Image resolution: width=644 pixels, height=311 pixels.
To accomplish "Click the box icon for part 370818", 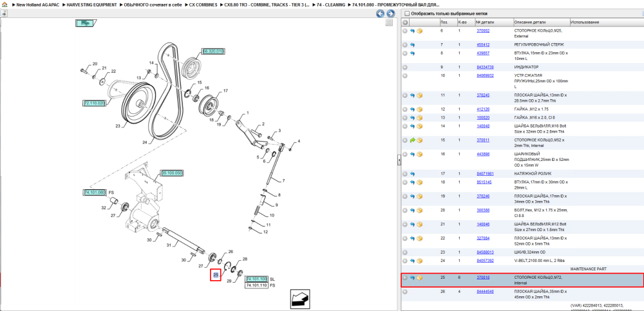I will click(x=420, y=278).
